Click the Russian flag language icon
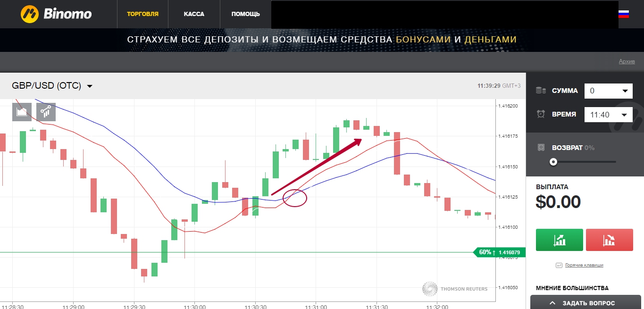 623,14
